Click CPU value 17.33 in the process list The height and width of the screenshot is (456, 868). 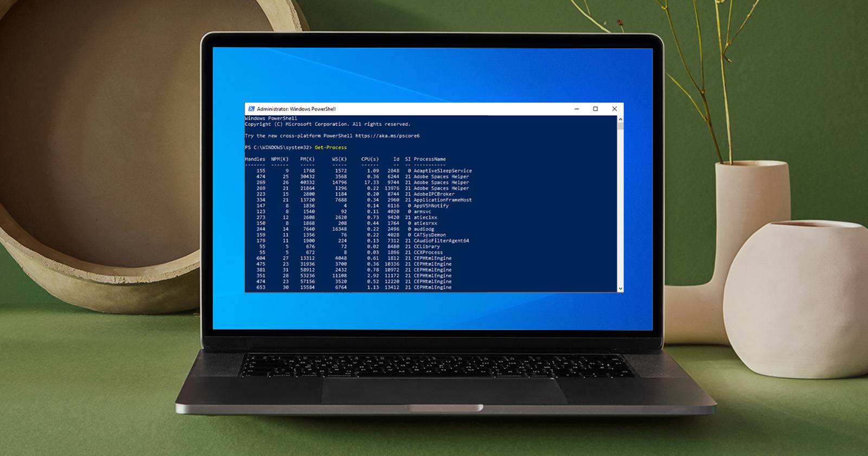(372, 182)
